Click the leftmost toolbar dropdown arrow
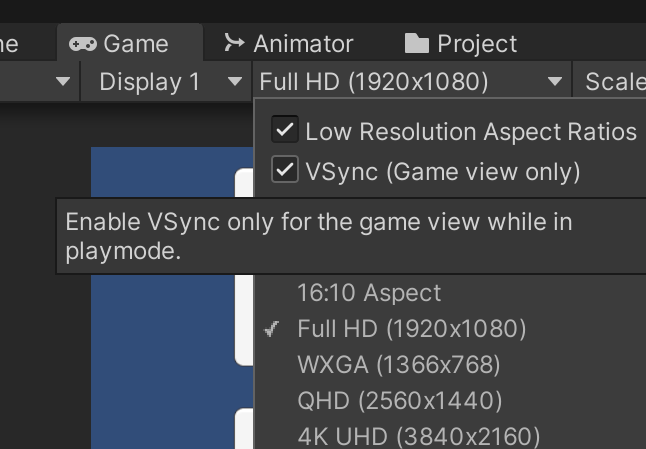Image resolution: width=646 pixels, height=449 pixels. click(x=63, y=81)
